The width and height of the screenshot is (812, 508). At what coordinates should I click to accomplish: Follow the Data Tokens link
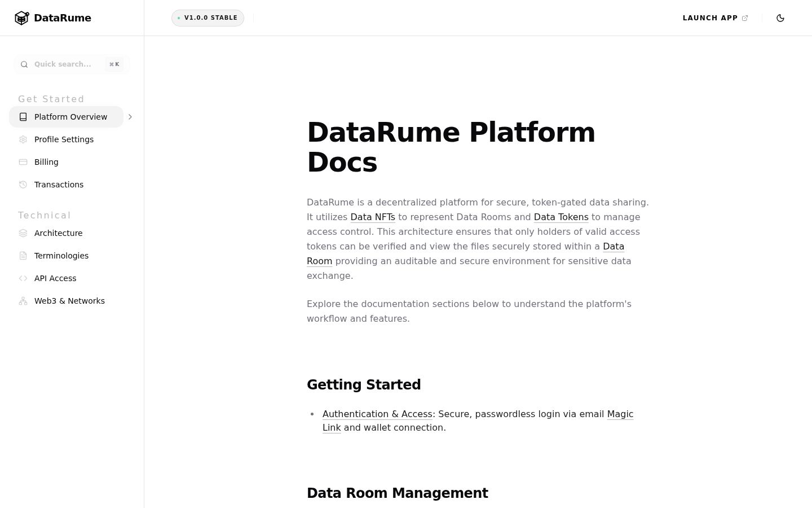561,217
